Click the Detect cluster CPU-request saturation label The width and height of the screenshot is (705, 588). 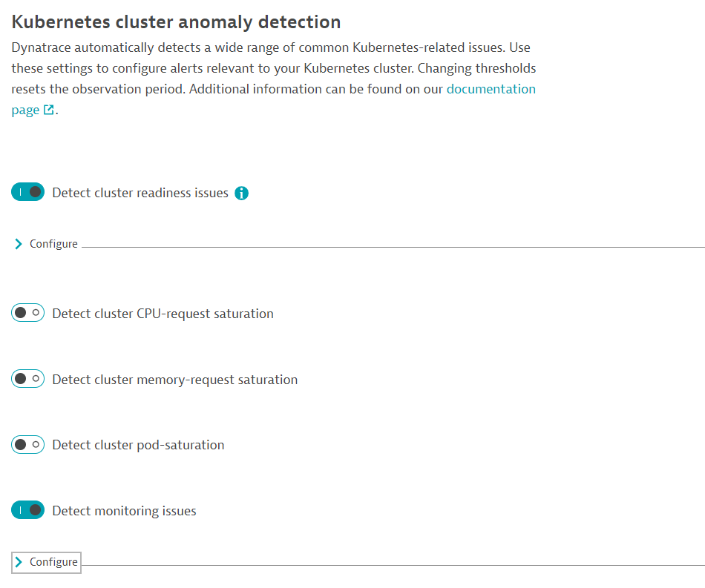click(163, 314)
